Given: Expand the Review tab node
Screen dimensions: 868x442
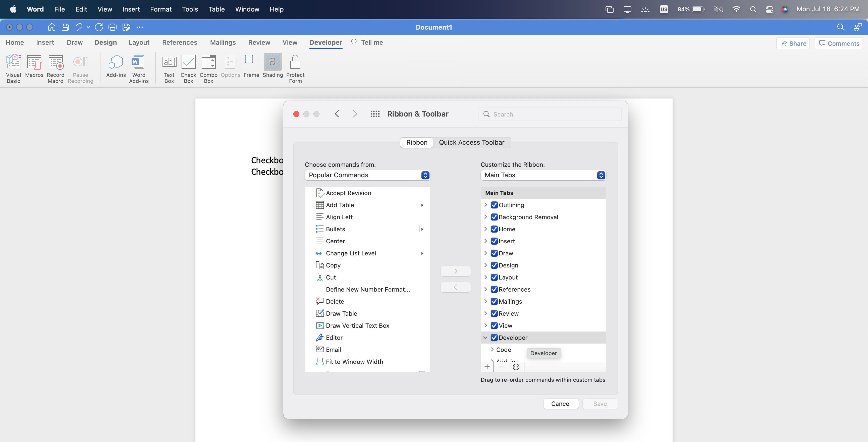Looking at the screenshot, I should pyautogui.click(x=485, y=313).
